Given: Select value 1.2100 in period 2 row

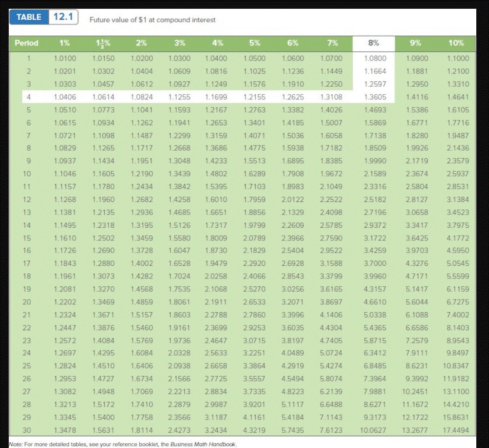Looking at the screenshot, I should (458, 71).
